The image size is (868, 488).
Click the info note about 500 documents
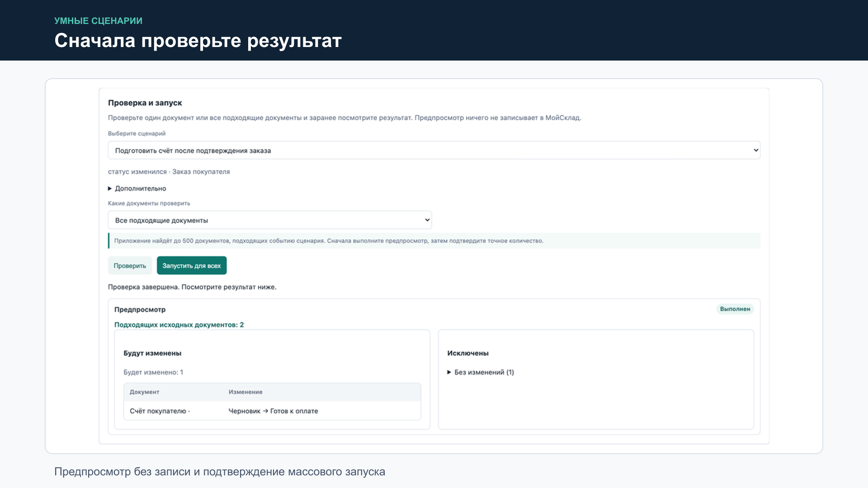pyautogui.click(x=434, y=241)
